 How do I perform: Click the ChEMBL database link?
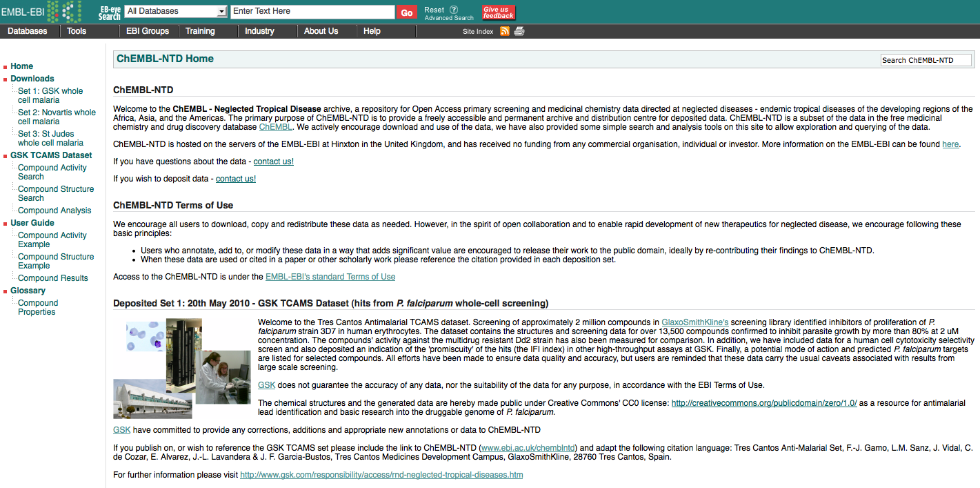[276, 127]
